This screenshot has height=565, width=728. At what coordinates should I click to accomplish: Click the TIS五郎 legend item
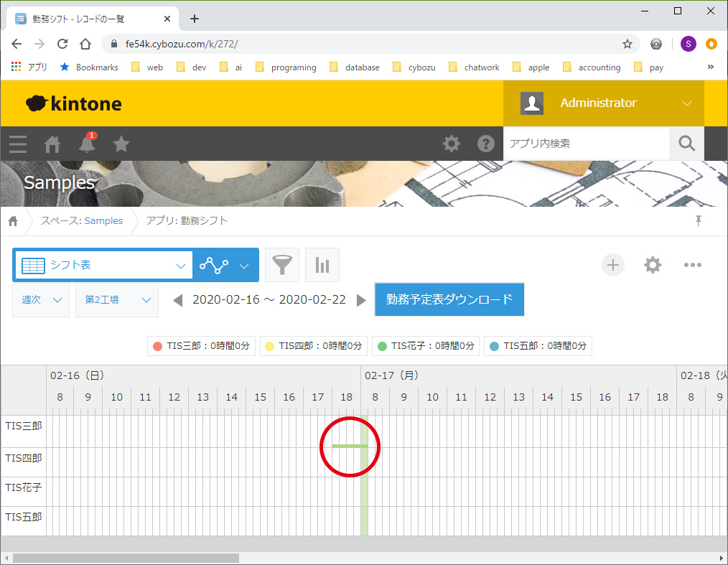[538, 346]
